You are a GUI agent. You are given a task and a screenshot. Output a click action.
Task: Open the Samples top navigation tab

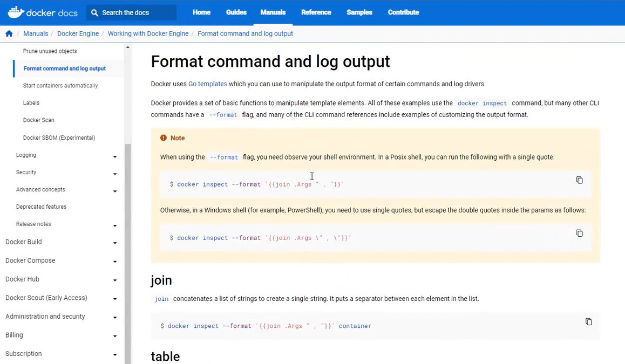coord(359,12)
